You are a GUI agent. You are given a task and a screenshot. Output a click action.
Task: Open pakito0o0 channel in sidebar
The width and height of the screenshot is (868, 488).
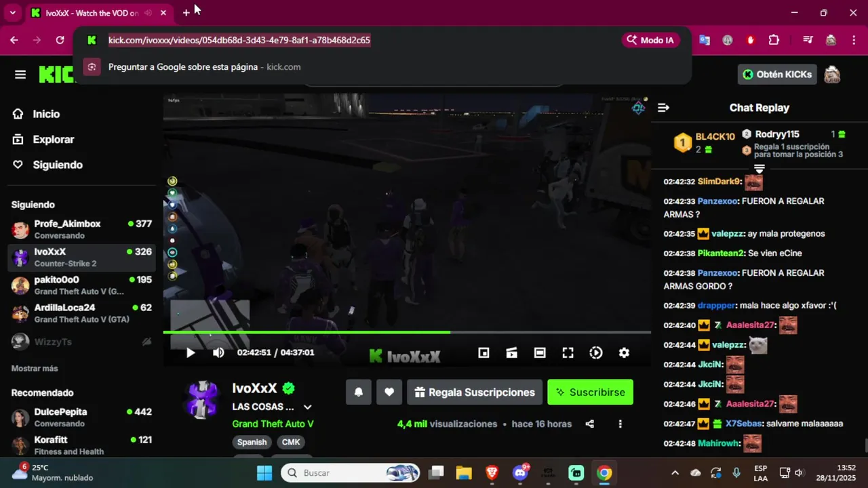[x=81, y=285]
